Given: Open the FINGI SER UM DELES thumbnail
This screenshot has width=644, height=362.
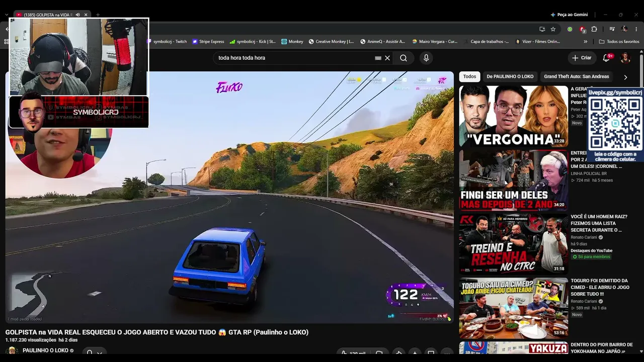Looking at the screenshot, I should [x=513, y=179].
